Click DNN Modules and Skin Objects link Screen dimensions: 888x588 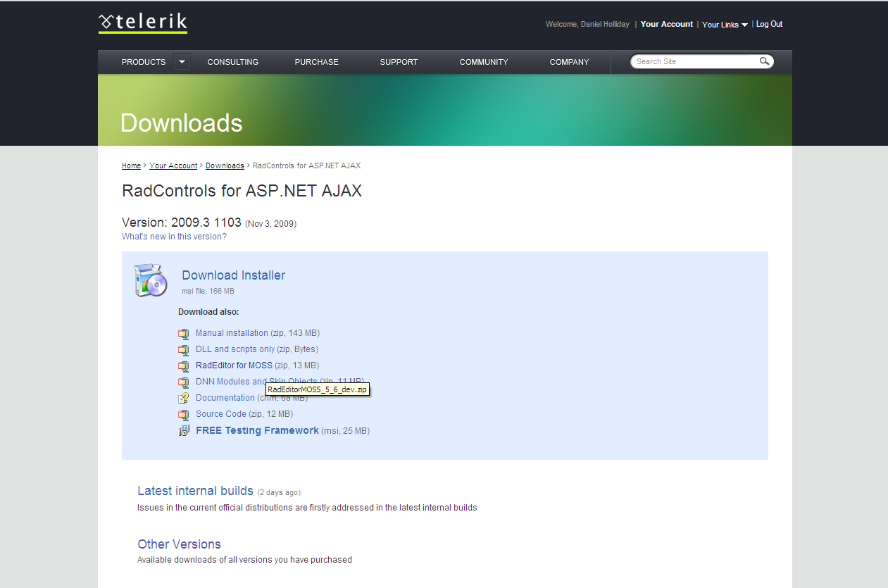[x=256, y=382]
